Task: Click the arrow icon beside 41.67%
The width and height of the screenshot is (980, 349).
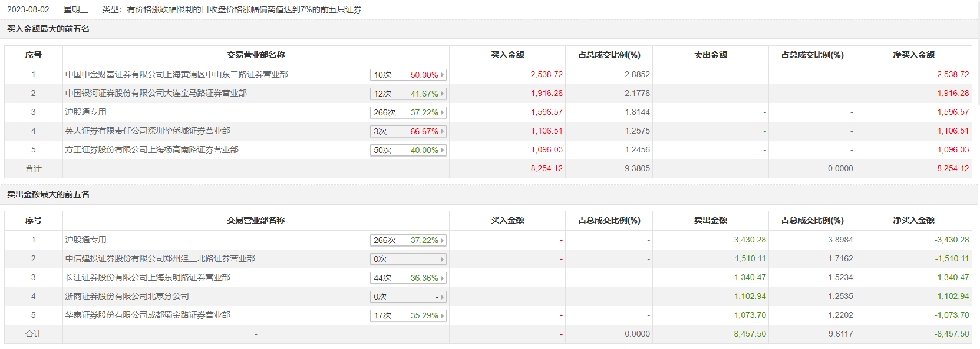Action: tap(443, 94)
